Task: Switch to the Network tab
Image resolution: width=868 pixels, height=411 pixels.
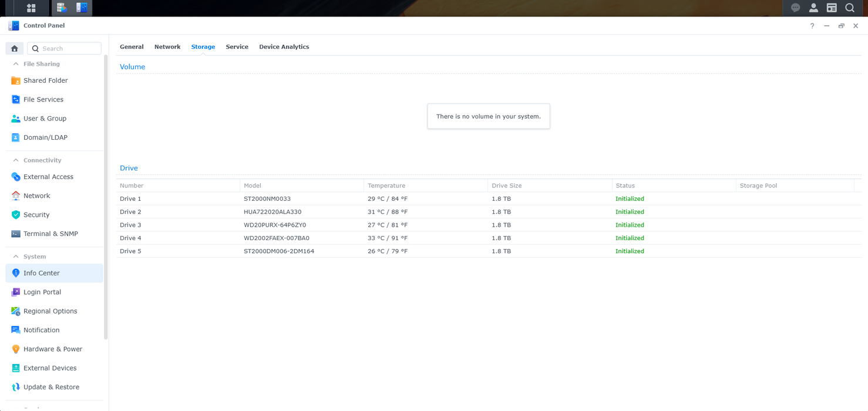Action: click(167, 47)
